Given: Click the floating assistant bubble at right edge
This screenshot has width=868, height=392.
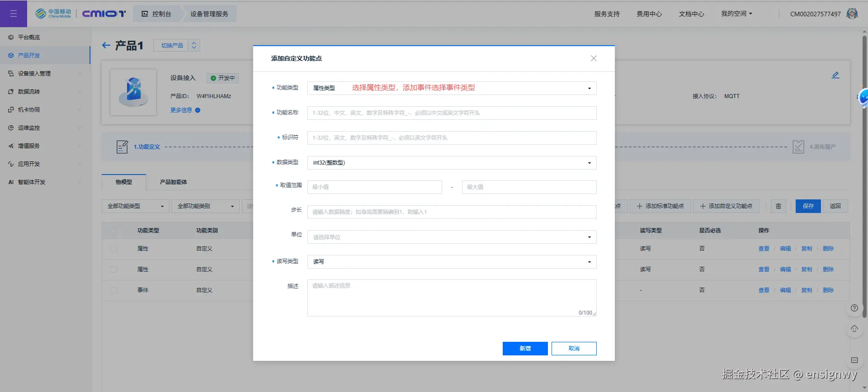Looking at the screenshot, I should tap(863, 97).
